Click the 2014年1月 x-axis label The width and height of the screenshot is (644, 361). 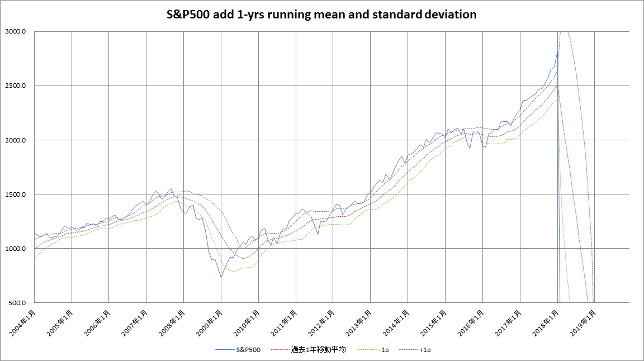(396, 324)
